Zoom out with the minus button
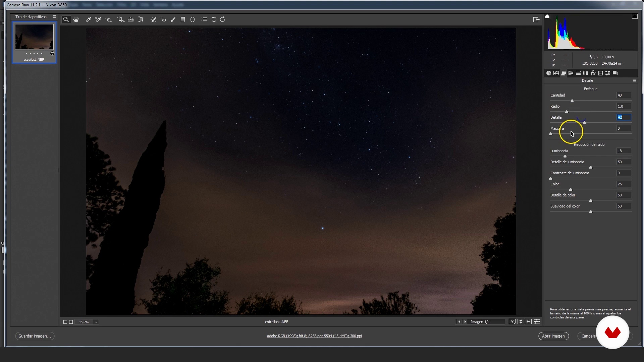The width and height of the screenshot is (644, 362). [65, 322]
